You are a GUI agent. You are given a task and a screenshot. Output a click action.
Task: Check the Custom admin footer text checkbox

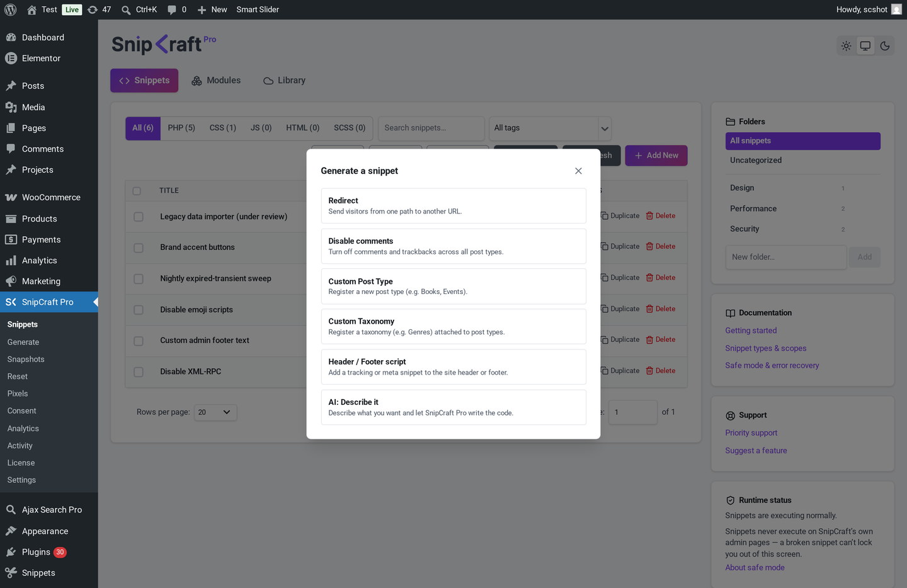[x=139, y=341]
